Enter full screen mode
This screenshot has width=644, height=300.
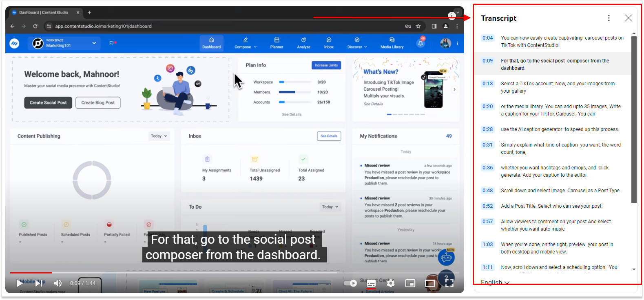click(x=449, y=283)
